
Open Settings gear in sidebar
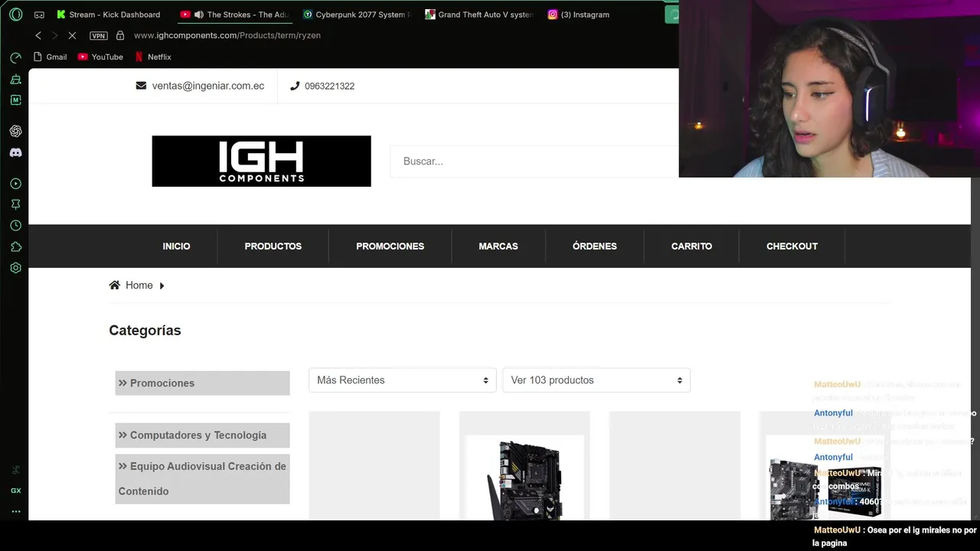pyautogui.click(x=15, y=268)
